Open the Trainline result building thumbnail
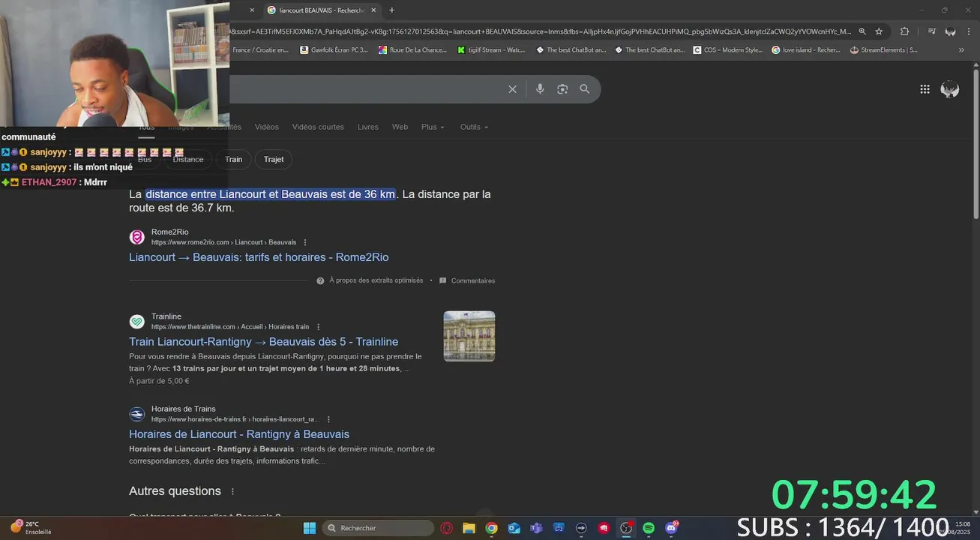The image size is (980, 540). pyautogui.click(x=469, y=336)
